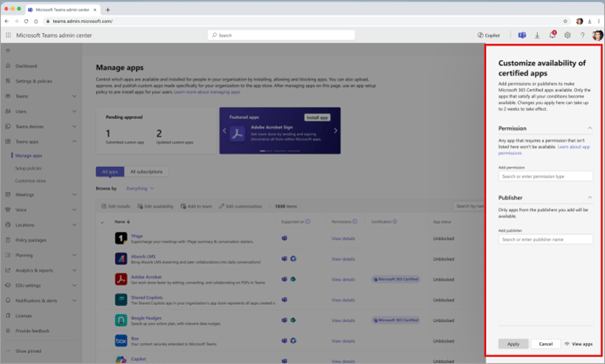Image resolution: width=605 pixels, height=364 pixels.
Task: Open Learn about app permissions link
Action: 544,150
